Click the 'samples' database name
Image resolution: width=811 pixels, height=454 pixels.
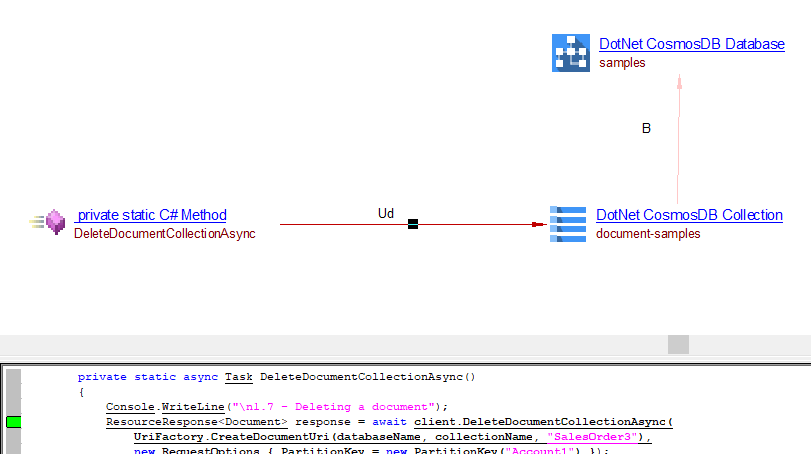(622, 62)
